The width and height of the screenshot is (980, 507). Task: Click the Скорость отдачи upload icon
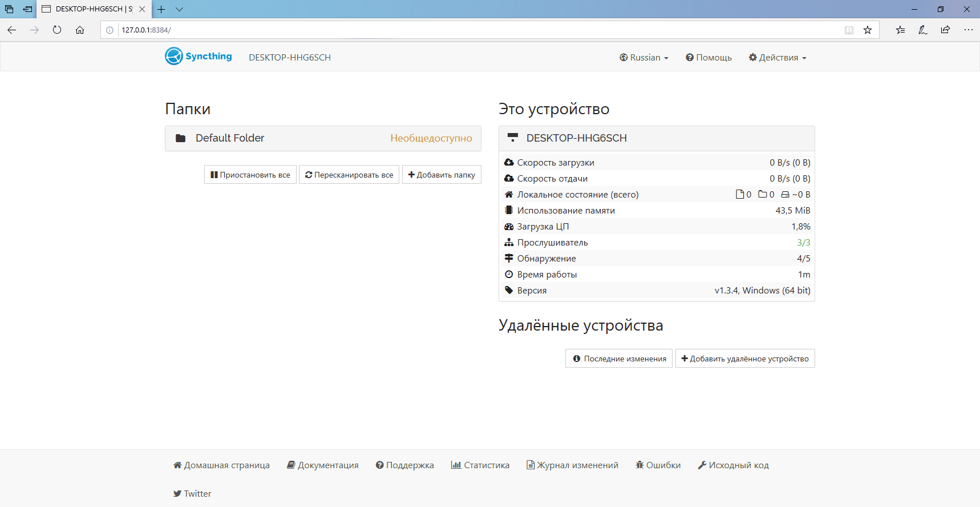tap(509, 179)
